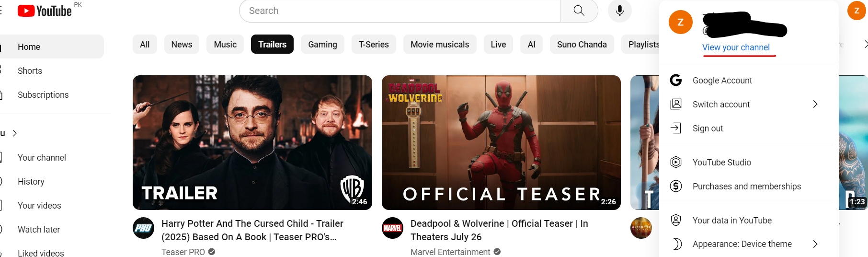This screenshot has height=257, width=868.
Task: Select the AI category chip
Action: tap(531, 44)
